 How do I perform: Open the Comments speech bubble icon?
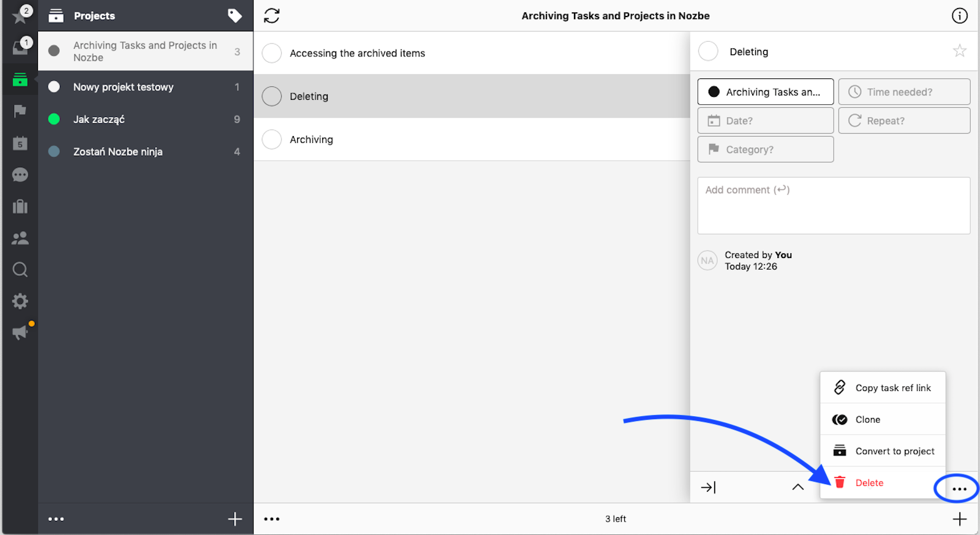click(x=20, y=175)
